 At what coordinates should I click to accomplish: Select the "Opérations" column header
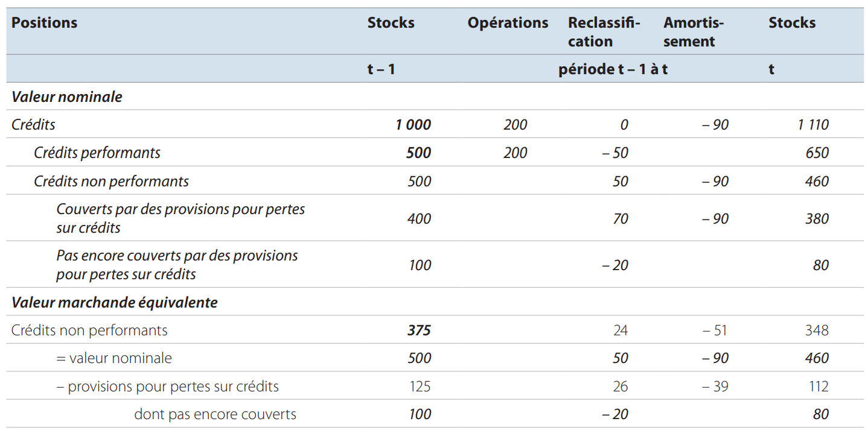click(x=508, y=23)
